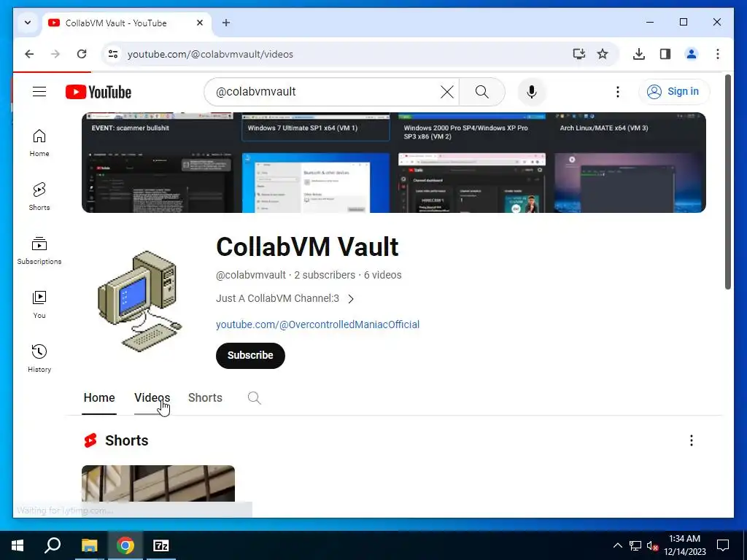Click the CollabVM Vault channel title
The height and width of the screenshot is (560, 747).
(x=307, y=246)
